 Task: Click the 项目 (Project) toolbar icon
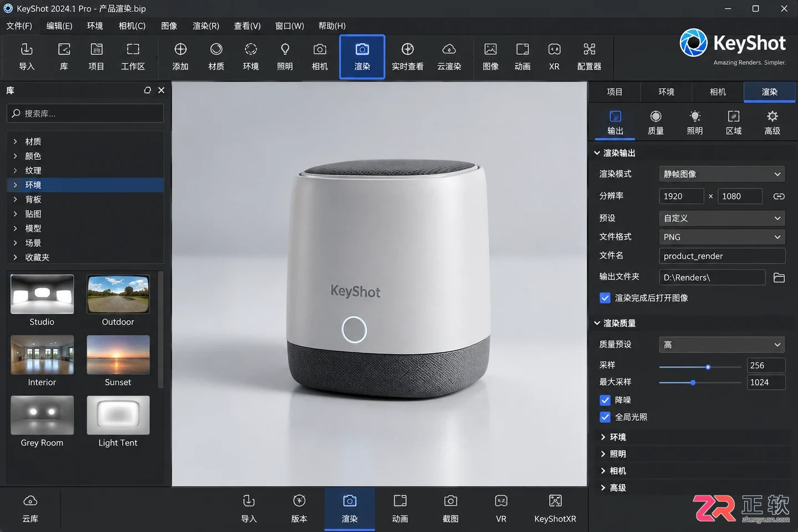pos(96,57)
